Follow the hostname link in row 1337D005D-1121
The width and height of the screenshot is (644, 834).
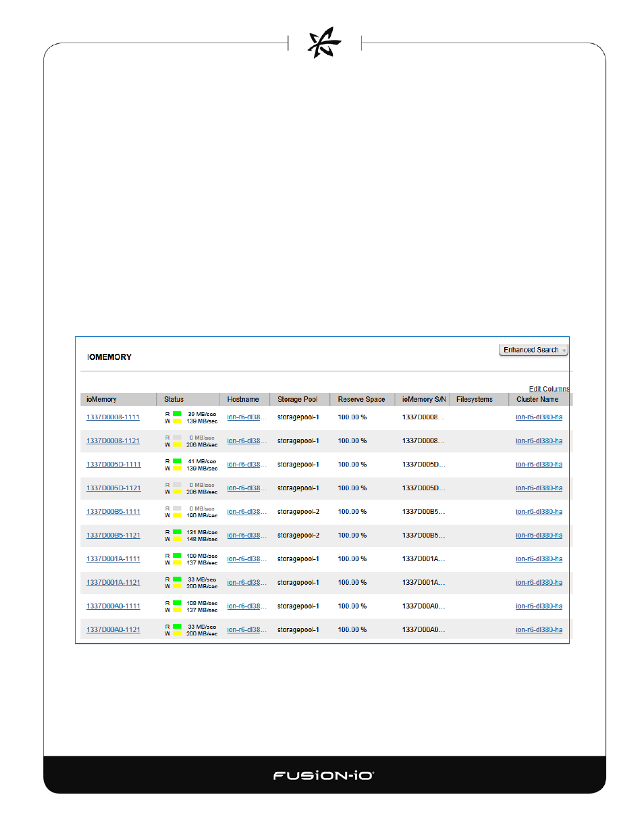pos(246,488)
